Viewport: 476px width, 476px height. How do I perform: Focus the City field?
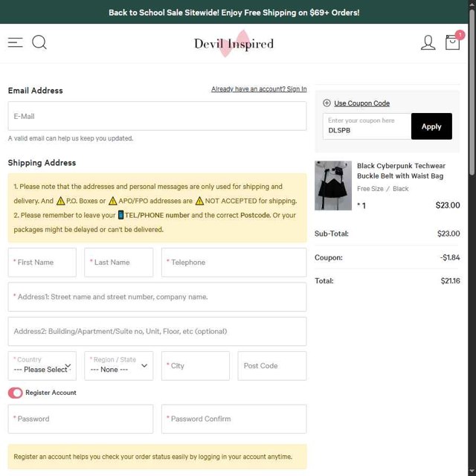[x=195, y=366]
